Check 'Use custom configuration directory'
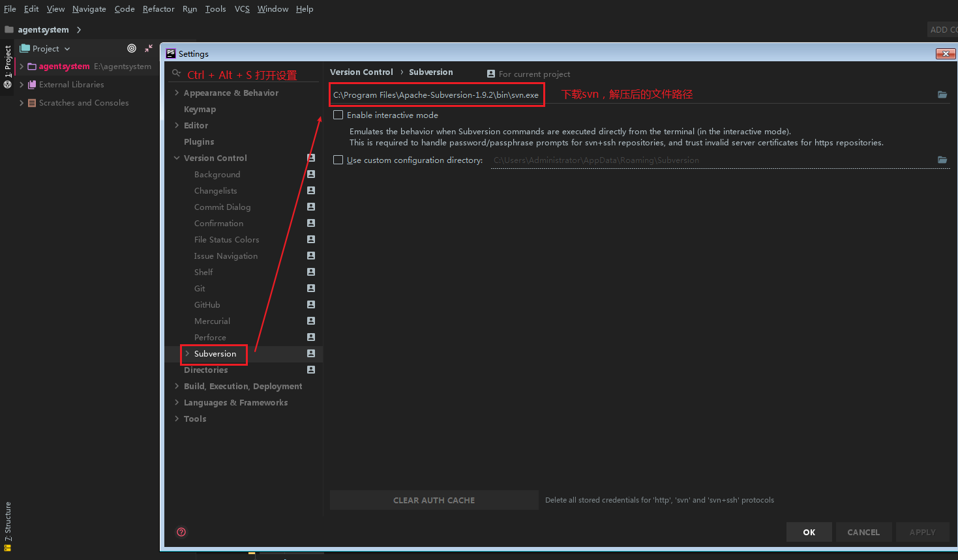Screen dimensions: 958x560 pyautogui.click(x=338, y=159)
